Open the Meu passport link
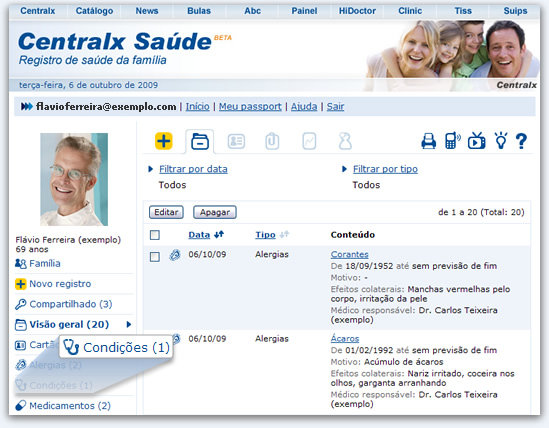The width and height of the screenshot is (549, 428). click(250, 106)
